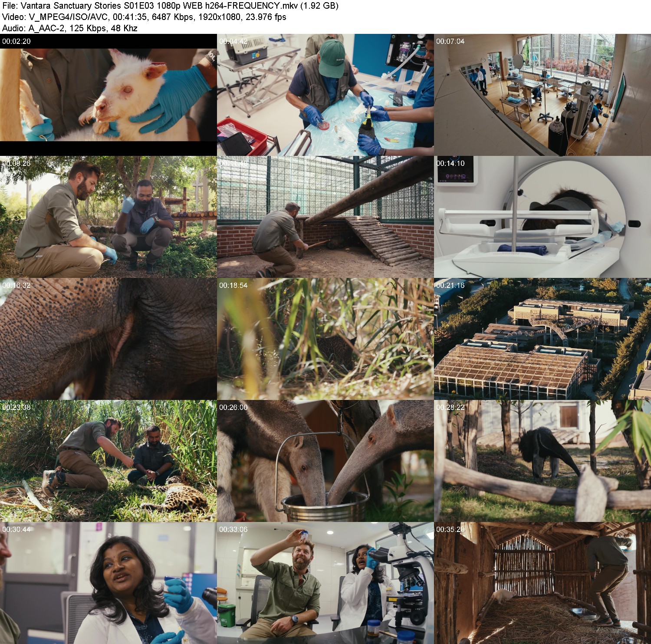Viewport: 651px width, 644px height.
Task: Open the scanner frame stamped 00:14:10
Action: click(x=542, y=217)
